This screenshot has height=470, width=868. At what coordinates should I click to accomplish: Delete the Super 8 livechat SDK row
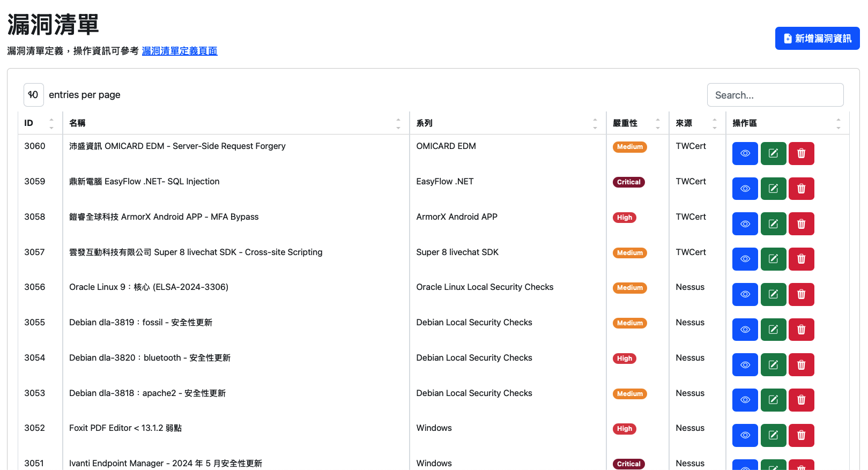pyautogui.click(x=801, y=259)
